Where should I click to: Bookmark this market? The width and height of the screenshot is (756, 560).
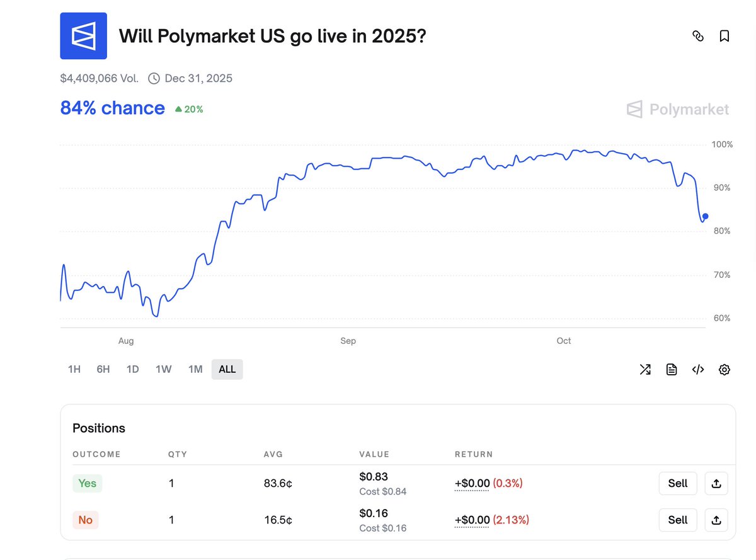724,36
